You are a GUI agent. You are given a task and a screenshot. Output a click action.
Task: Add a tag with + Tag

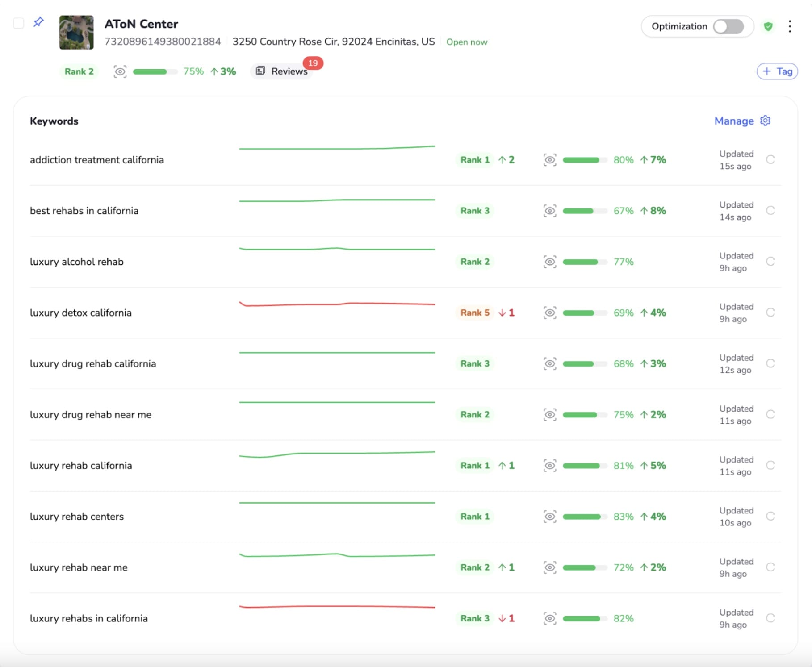tap(777, 71)
